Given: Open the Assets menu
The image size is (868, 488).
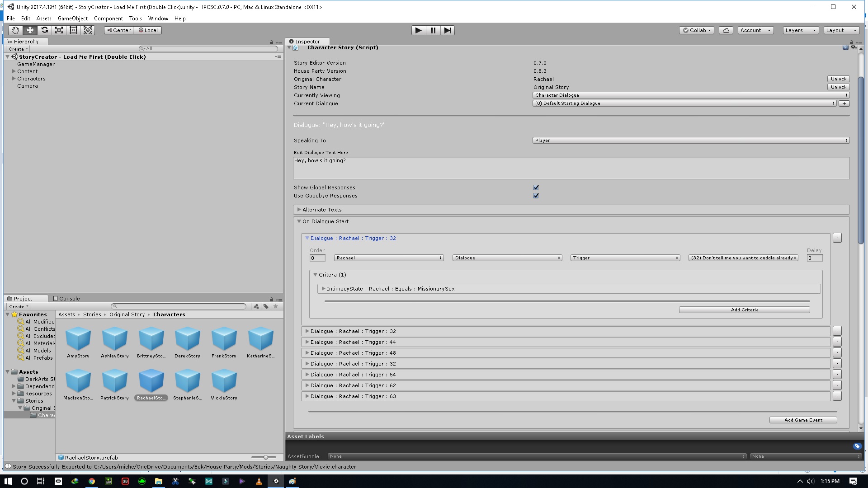Looking at the screenshot, I should point(44,19).
